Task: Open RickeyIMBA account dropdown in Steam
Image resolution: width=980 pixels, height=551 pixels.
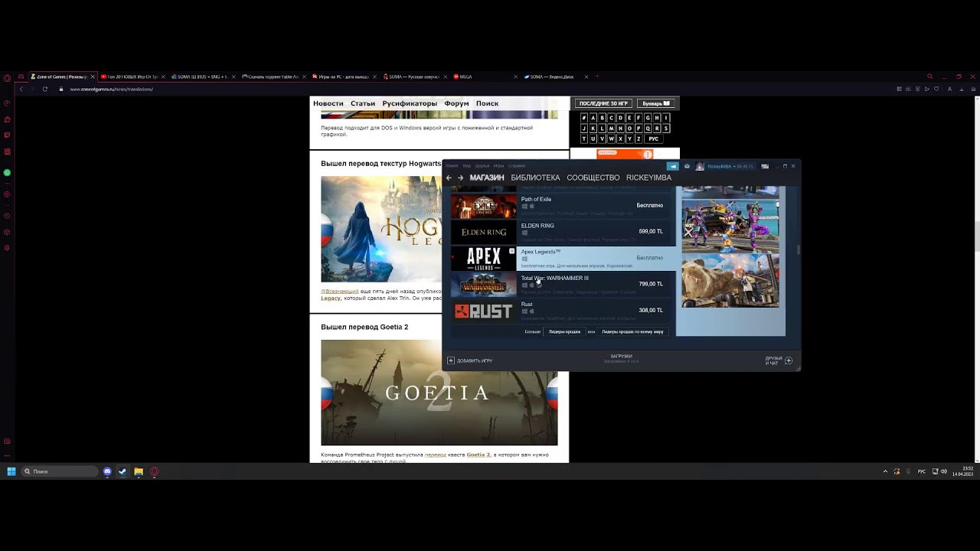Action: pos(730,166)
